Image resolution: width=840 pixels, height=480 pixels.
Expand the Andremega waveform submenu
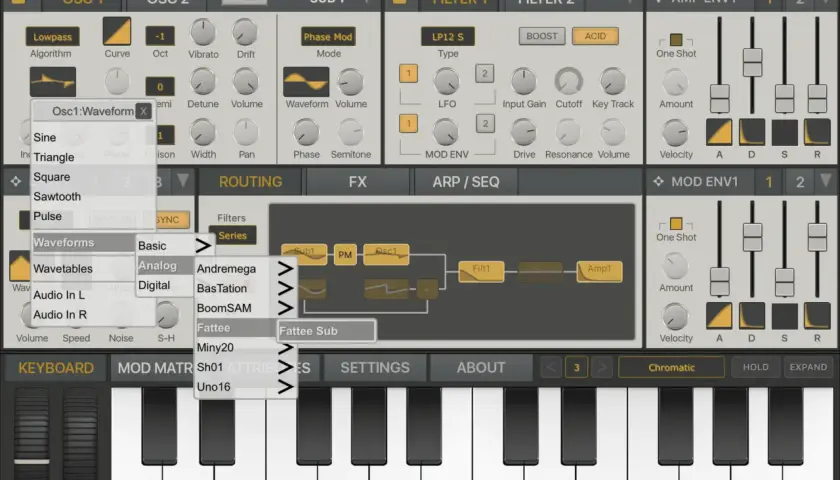click(x=245, y=268)
